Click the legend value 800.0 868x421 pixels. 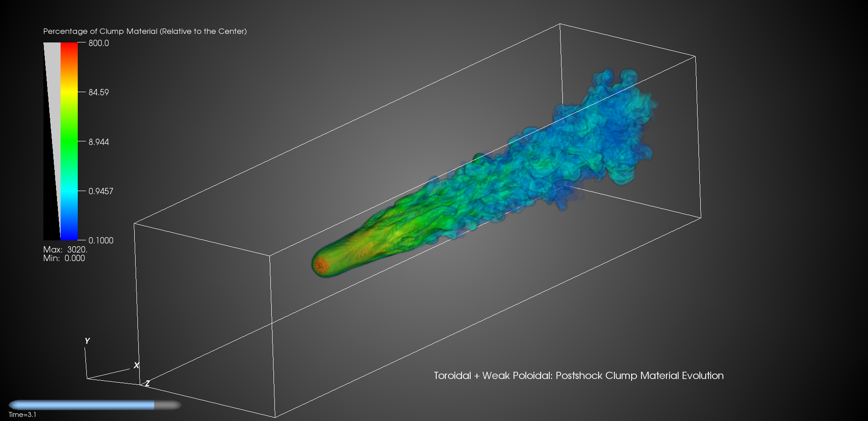pyautogui.click(x=99, y=43)
